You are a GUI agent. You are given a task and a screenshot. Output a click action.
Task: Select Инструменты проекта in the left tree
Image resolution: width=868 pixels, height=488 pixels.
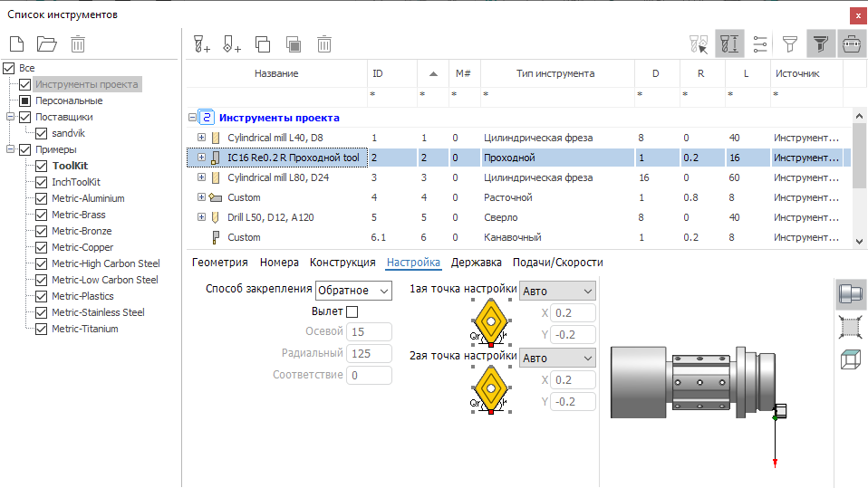[x=86, y=84]
